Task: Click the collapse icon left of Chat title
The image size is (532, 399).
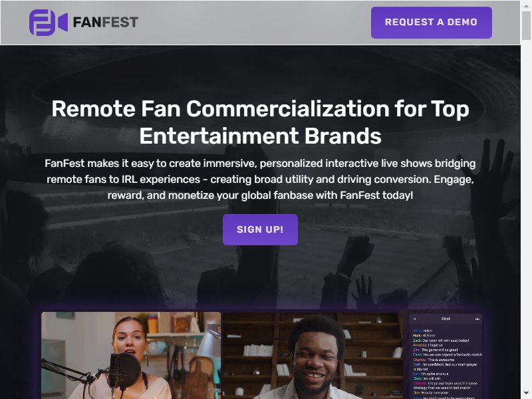Action: pos(414,319)
